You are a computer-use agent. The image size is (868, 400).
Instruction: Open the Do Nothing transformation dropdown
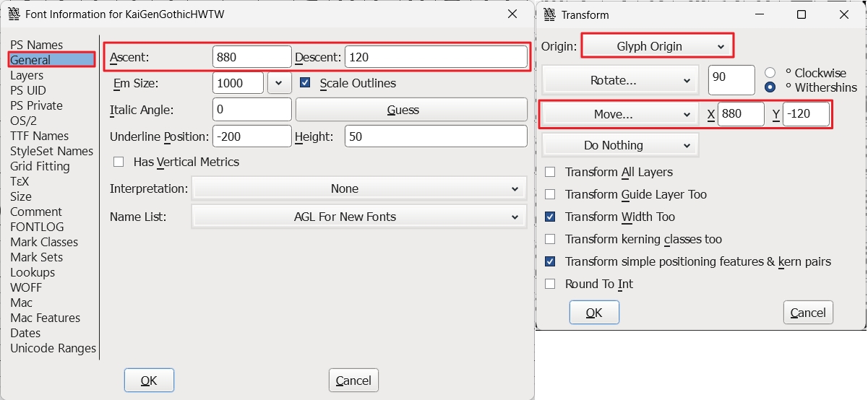click(620, 145)
